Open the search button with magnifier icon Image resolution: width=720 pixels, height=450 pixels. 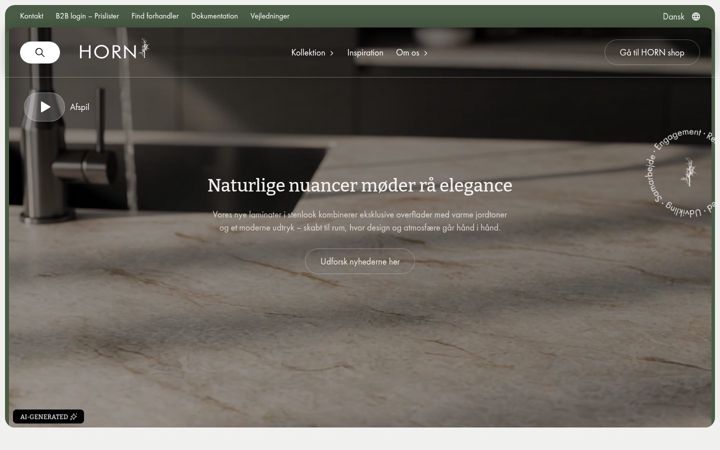click(x=40, y=52)
